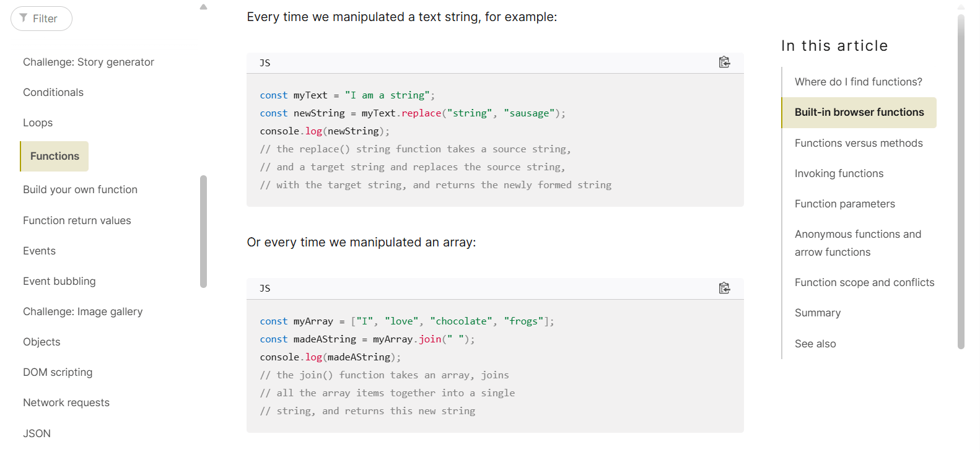Jump to Functions versus methods
980x452 pixels.
click(859, 143)
